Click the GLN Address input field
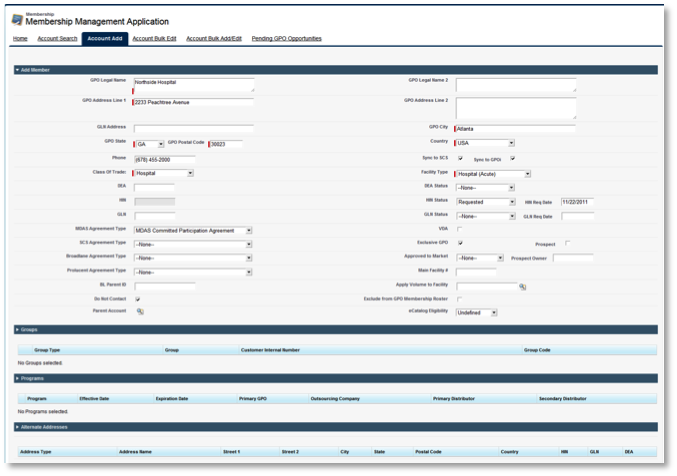 [x=193, y=128]
